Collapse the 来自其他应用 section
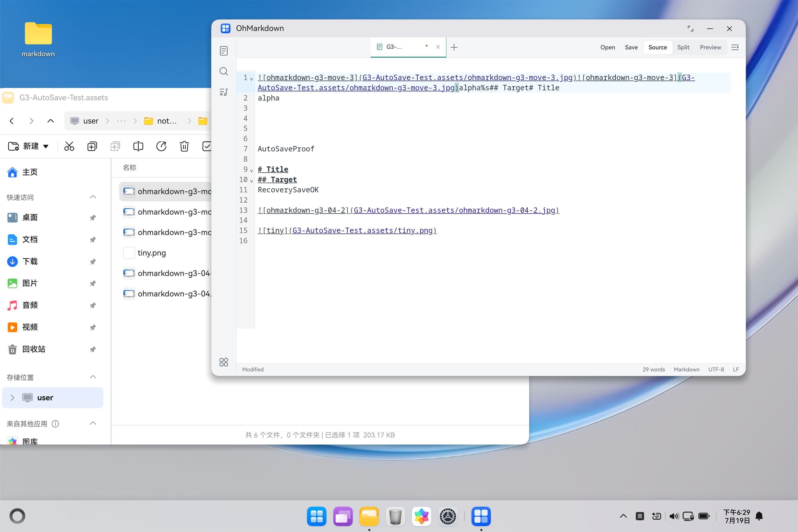Viewport: 798px width, 532px height. [93, 423]
